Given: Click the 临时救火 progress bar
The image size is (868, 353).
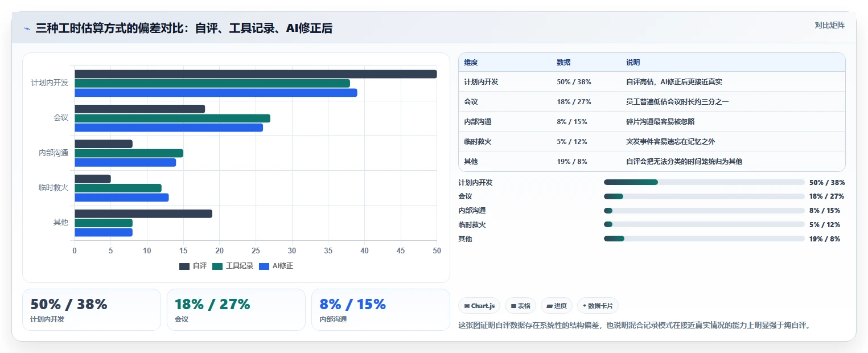Looking at the screenshot, I should [704, 224].
